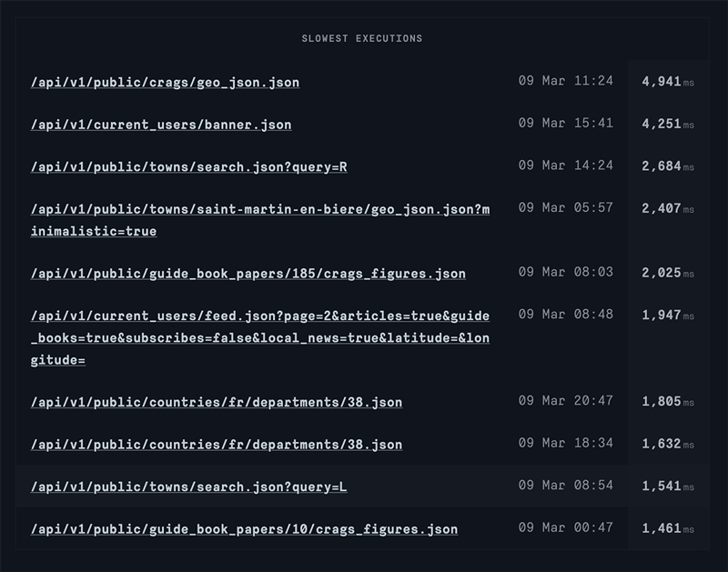
Task: Click the SLOWEST EXECUTIONS panel header
Action: pos(364,38)
